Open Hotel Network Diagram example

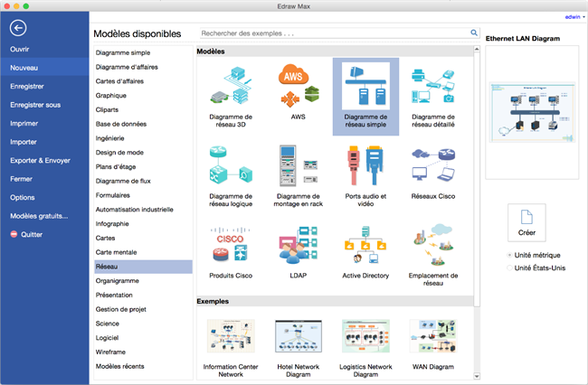(299, 336)
